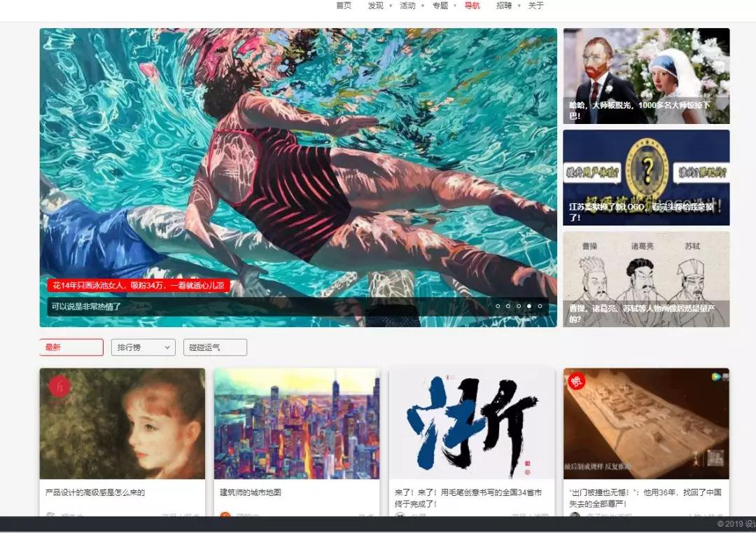Click the red badge icon on the model-building card

tap(577, 381)
